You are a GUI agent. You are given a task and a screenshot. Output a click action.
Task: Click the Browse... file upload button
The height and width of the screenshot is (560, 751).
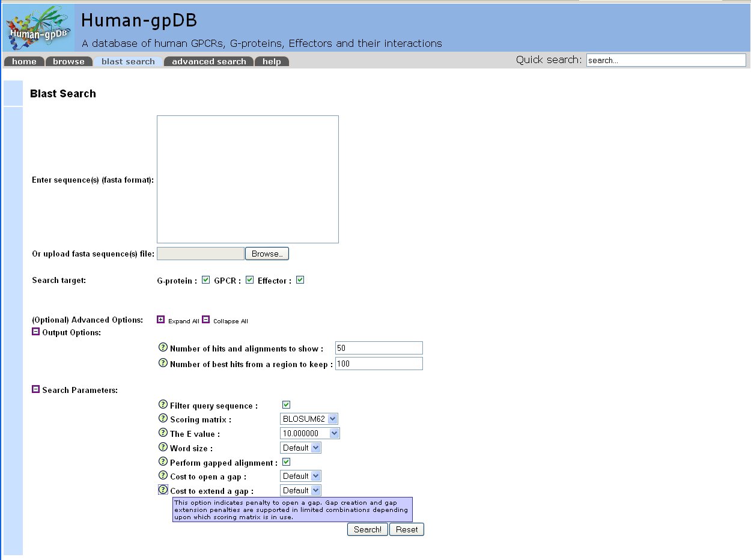coord(267,254)
